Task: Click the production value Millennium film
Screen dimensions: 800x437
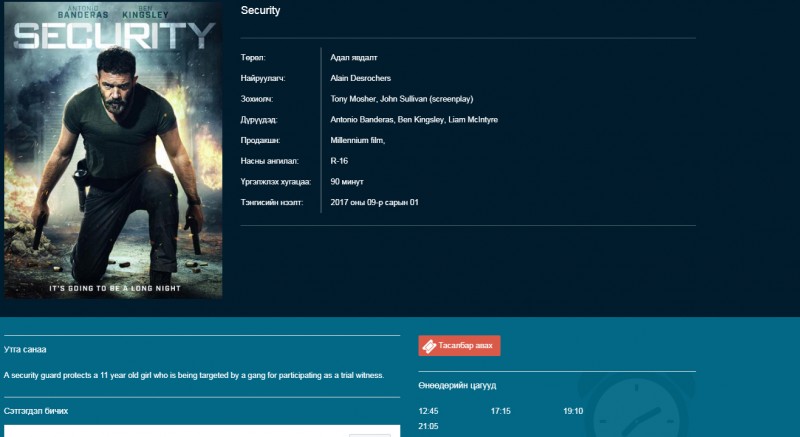Action: (357, 140)
